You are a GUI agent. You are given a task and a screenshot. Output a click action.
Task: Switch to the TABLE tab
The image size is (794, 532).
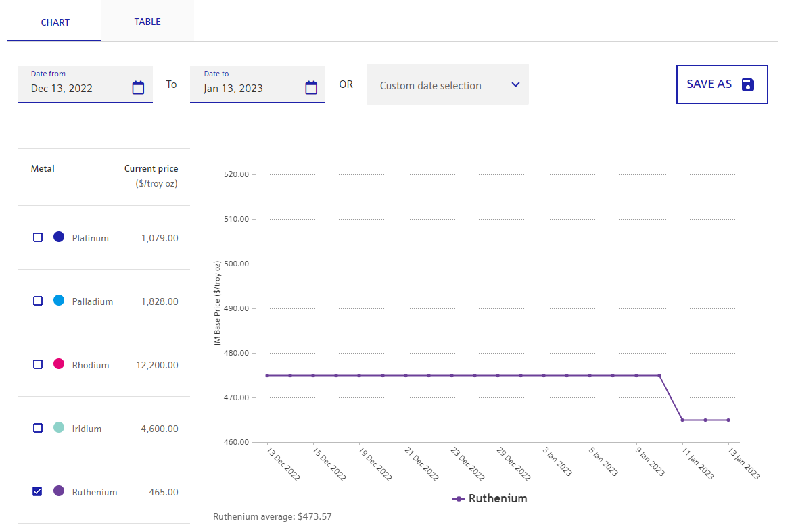[147, 22]
